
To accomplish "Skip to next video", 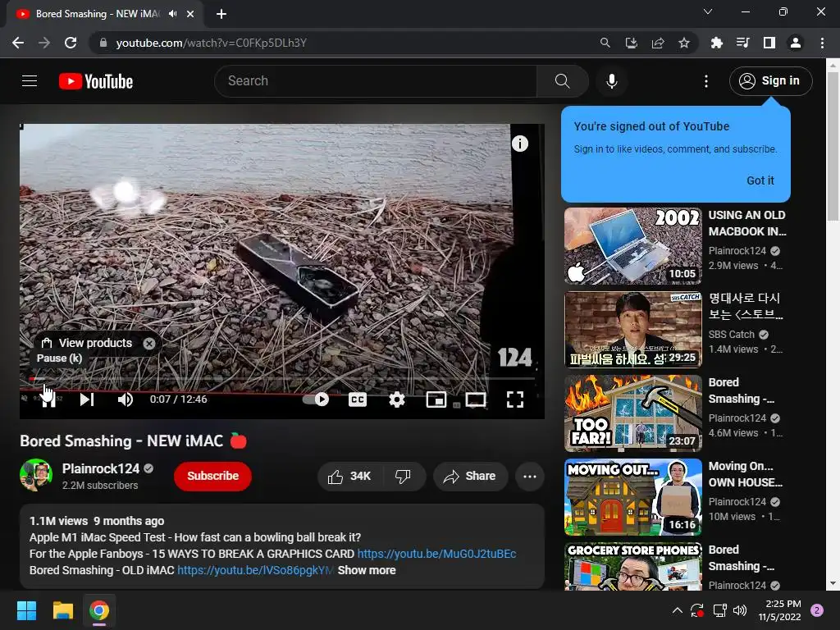I will tap(87, 399).
